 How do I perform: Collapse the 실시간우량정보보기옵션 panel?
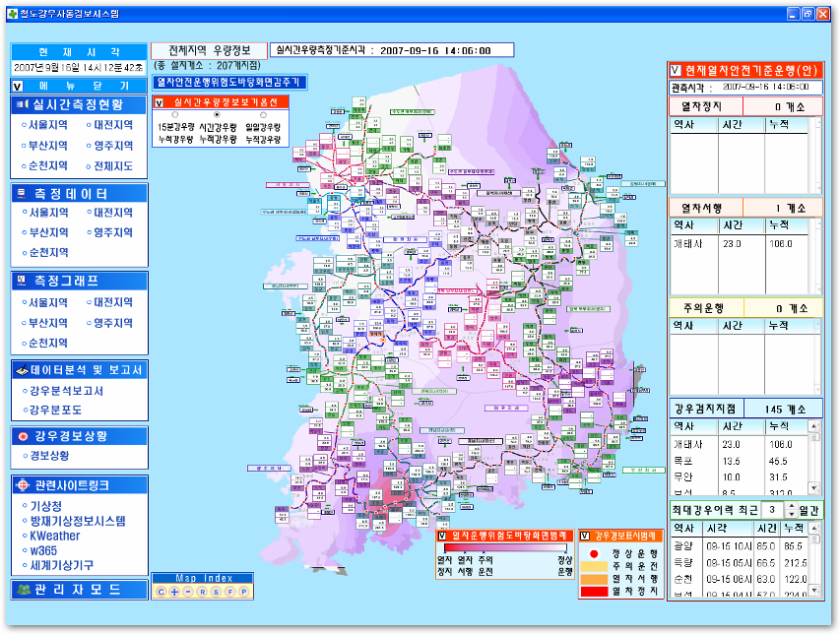coord(161,101)
